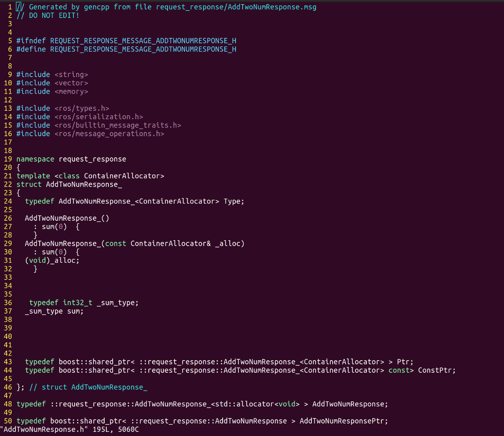Screen dimensions: 504x436
Task: Click the <ros/message_operations.h> include
Action: [109, 134]
